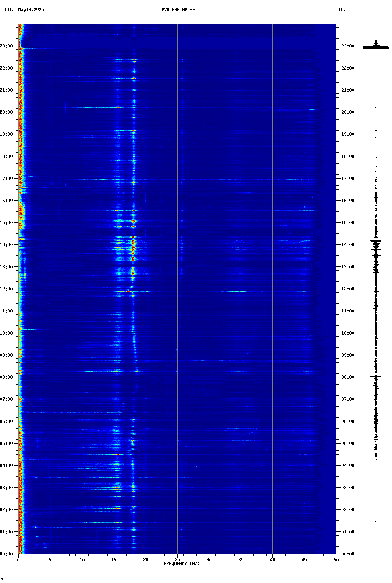Click the 'FREQUENCY (HZ)' axis title

tap(182, 564)
